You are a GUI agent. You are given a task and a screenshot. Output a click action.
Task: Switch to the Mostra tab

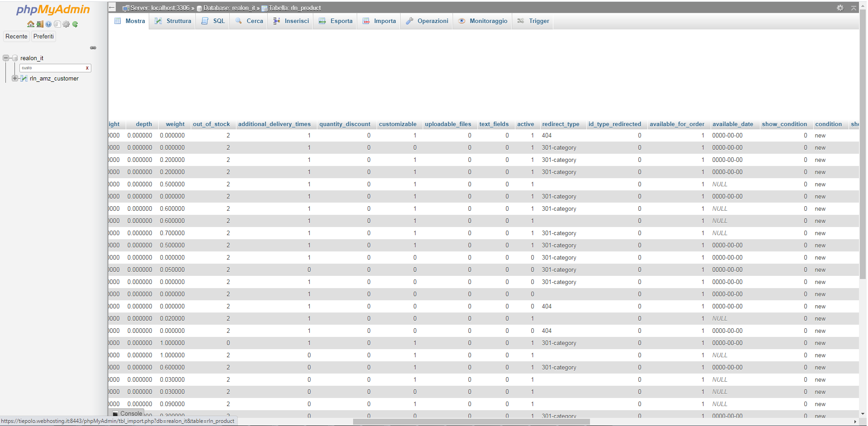[129, 21]
